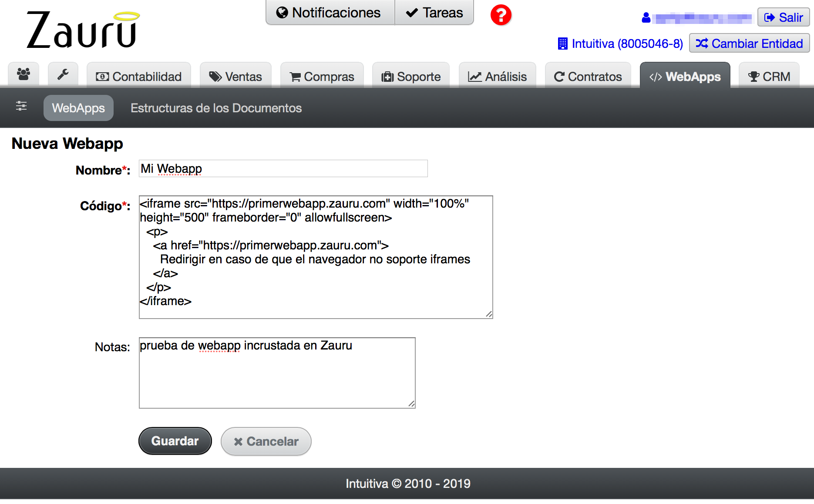Click the user profile icon

pos(646,17)
